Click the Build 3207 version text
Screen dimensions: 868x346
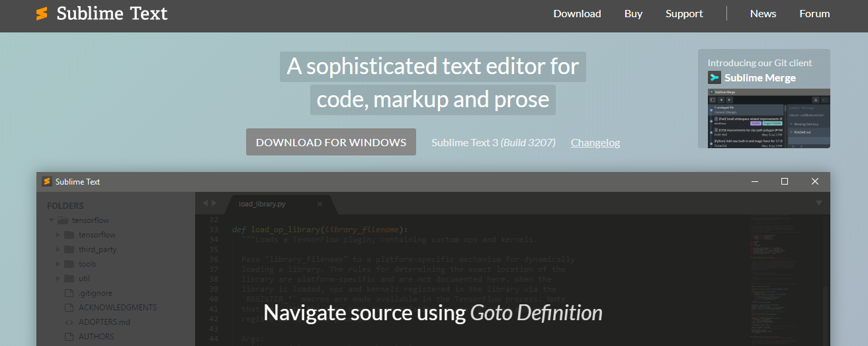(x=528, y=142)
